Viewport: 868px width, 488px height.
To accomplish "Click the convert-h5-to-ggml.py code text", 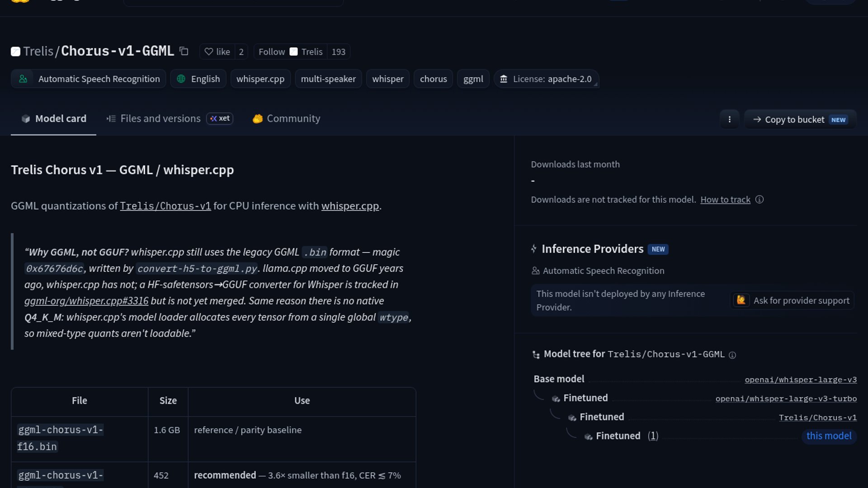I will pos(197,269).
